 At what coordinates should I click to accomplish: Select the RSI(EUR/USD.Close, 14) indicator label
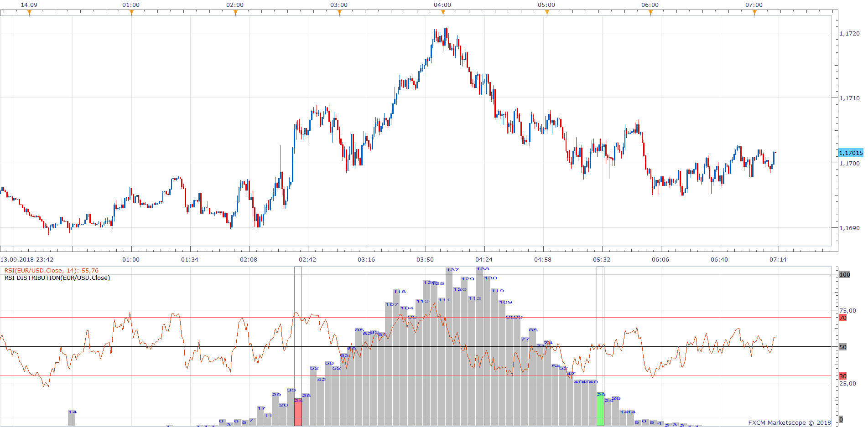[52, 270]
